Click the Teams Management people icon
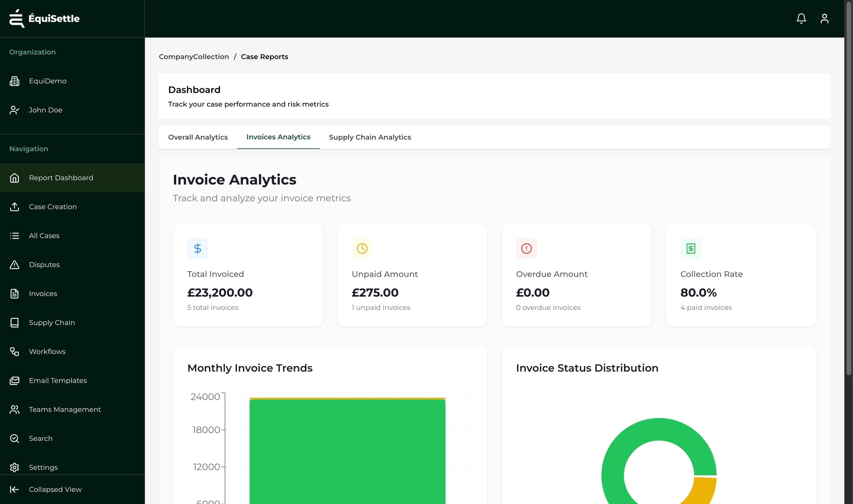Image resolution: width=853 pixels, height=504 pixels. coord(14,410)
